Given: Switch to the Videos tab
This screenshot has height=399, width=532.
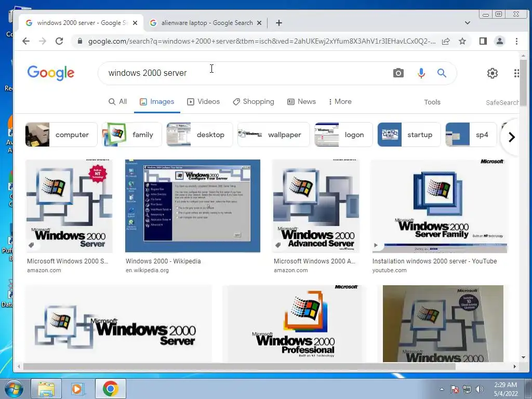Looking at the screenshot, I should [204, 101].
